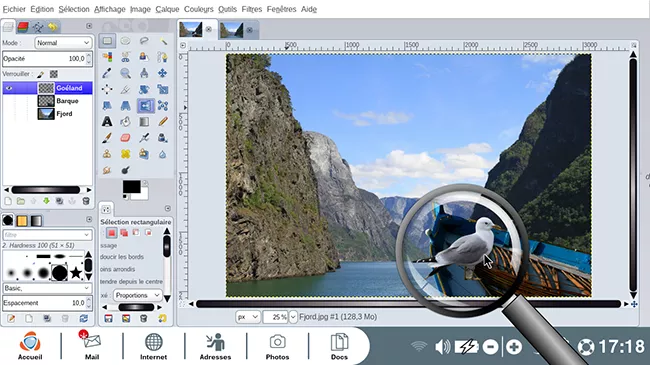The width and height of the screenshot is (650, 365).
Task: Open the layer Mode Normal dropdown
Action: (x=63, y=43)
